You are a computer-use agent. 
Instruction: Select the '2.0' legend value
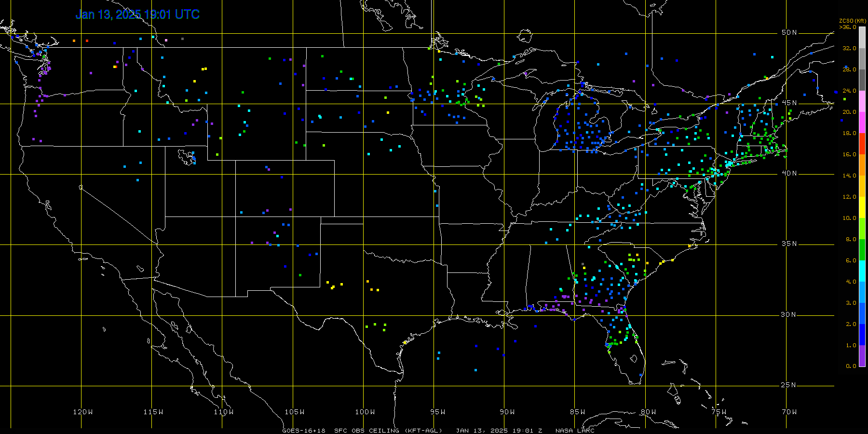pos(851,324)
